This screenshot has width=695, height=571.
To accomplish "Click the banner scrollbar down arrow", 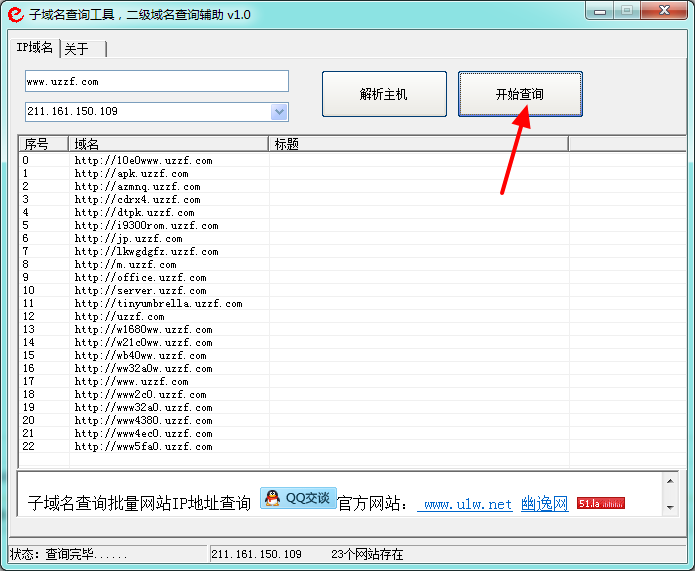I will point(670,507).
